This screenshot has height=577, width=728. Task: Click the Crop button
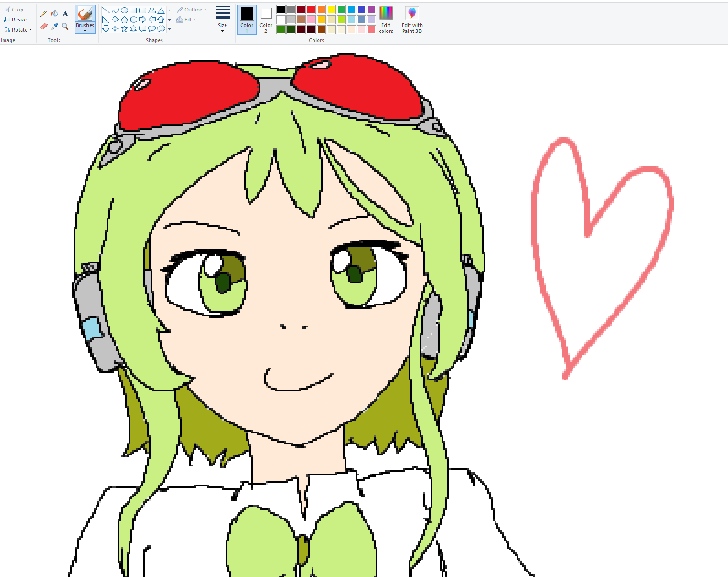(x=14, y=10)
